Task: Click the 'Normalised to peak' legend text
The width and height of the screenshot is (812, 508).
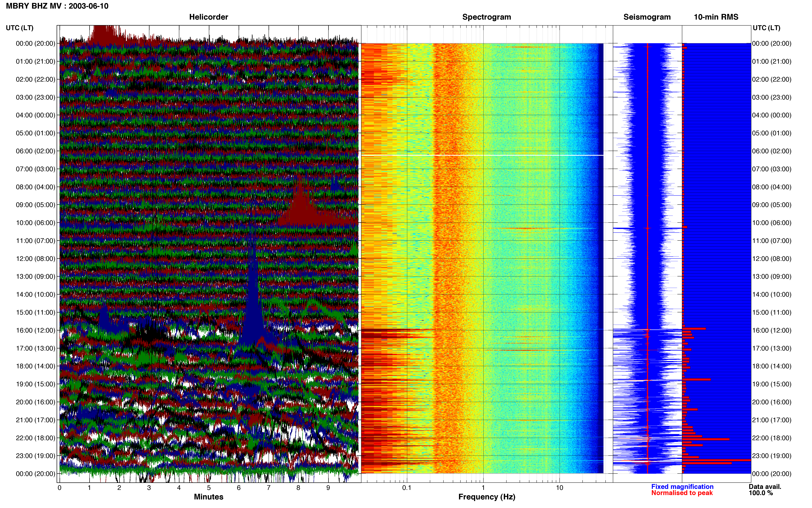Action: click(682, 493)
